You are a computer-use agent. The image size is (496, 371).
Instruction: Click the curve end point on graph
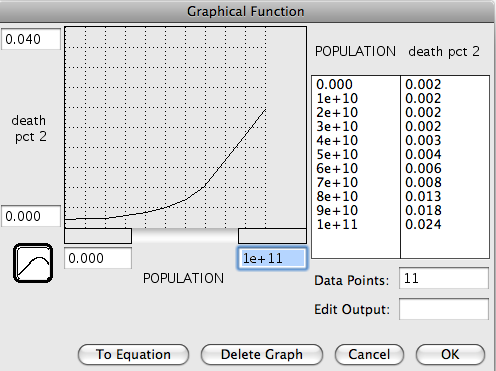(x=266, y=109)
